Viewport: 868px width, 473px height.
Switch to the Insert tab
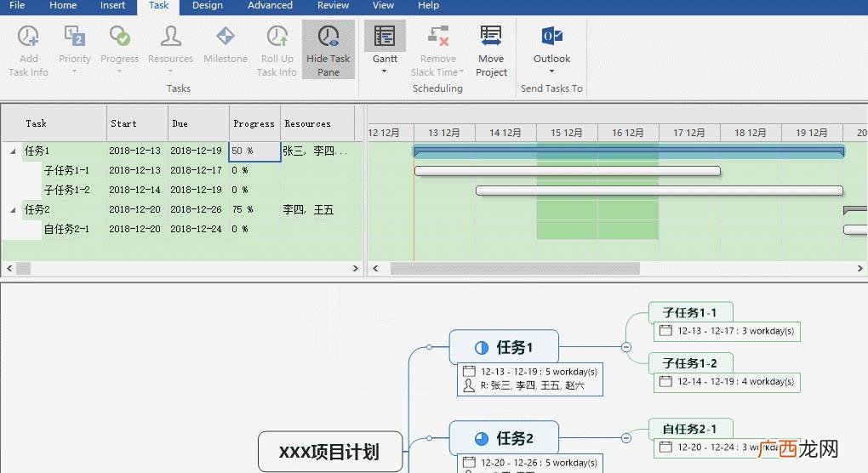click(112, 6)
